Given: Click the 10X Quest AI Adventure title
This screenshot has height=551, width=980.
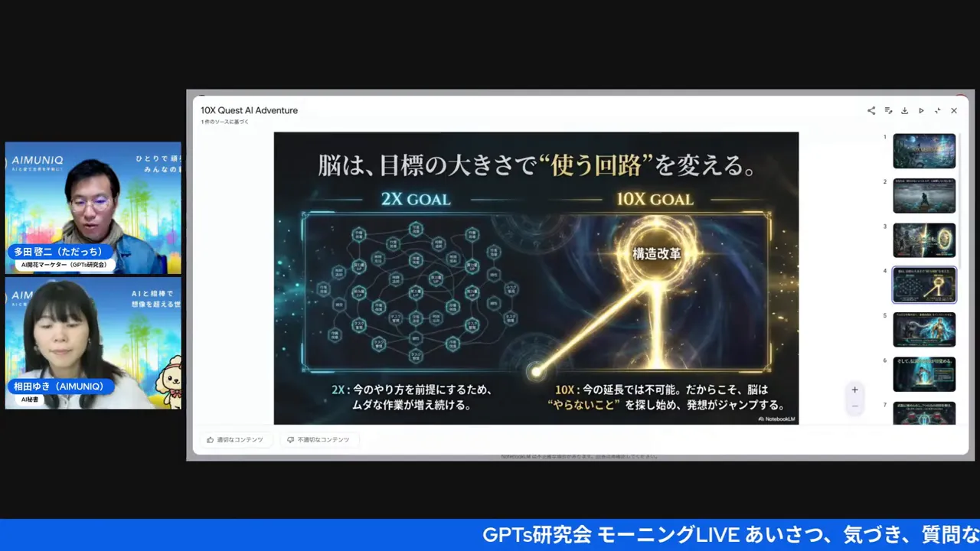Looking at the screenshot, I should pos(249,110).
